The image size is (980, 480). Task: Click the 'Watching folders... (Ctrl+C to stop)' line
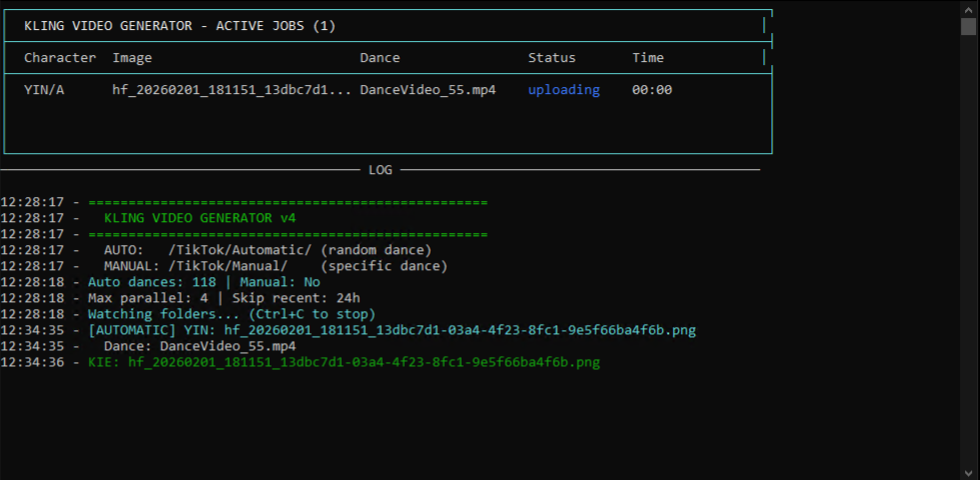[x=231, y=314]
